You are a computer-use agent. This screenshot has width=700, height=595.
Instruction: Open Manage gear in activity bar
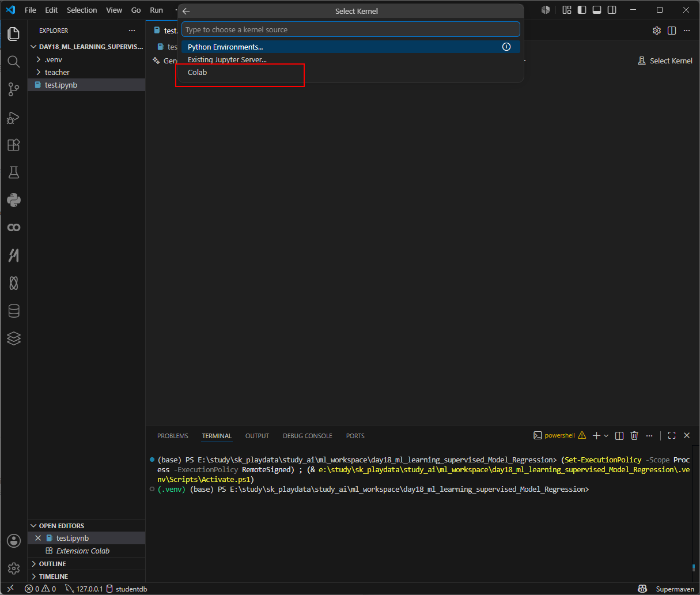pos(14,568)
